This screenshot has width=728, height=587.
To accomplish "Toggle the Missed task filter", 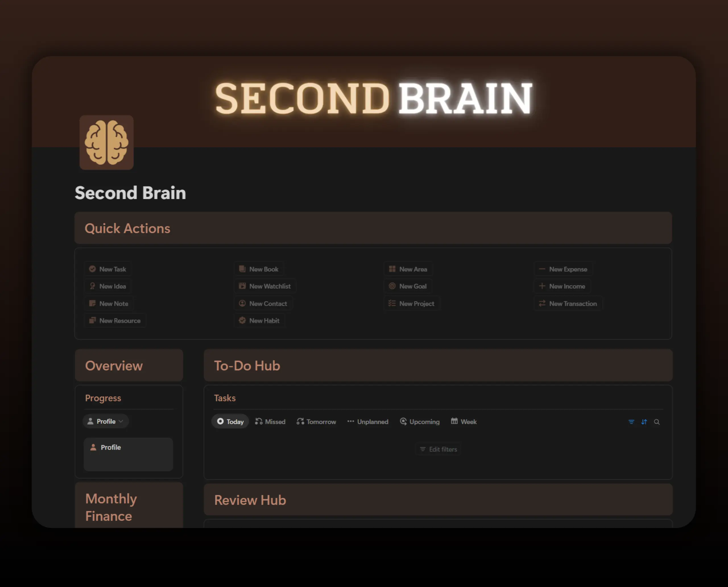I will (270, 421).
